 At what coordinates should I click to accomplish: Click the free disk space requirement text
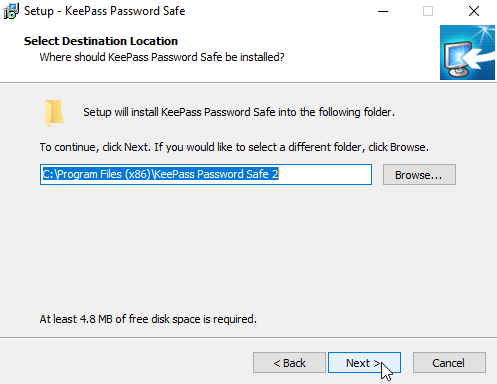click(148, 319)
